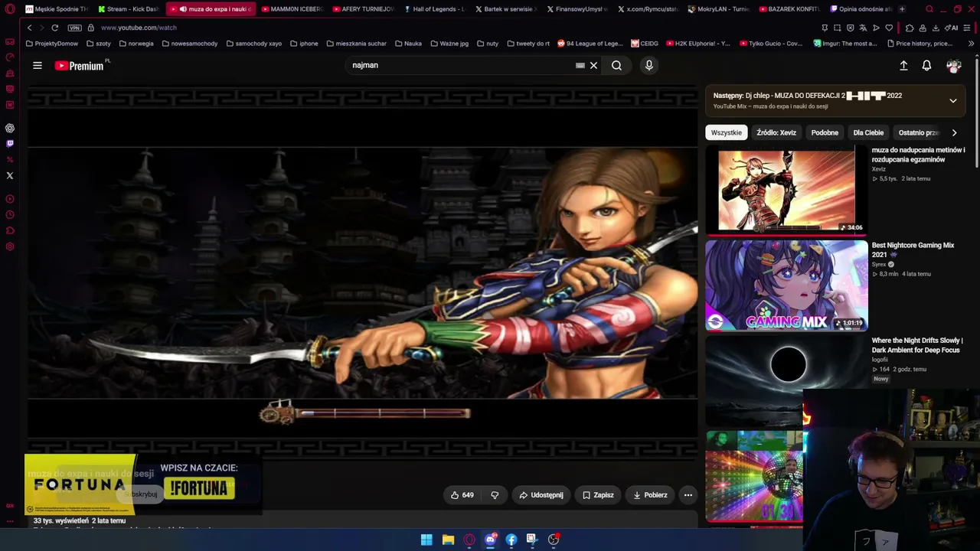
Task: Go to YouTube Premium home logo
Action: pyautogui.click(x=80, y=66)
